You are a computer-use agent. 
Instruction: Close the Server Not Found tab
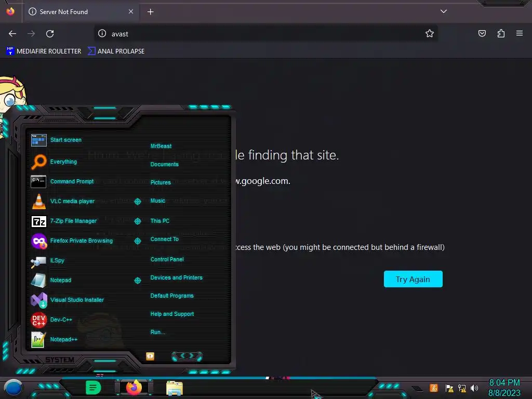[131, 11]
